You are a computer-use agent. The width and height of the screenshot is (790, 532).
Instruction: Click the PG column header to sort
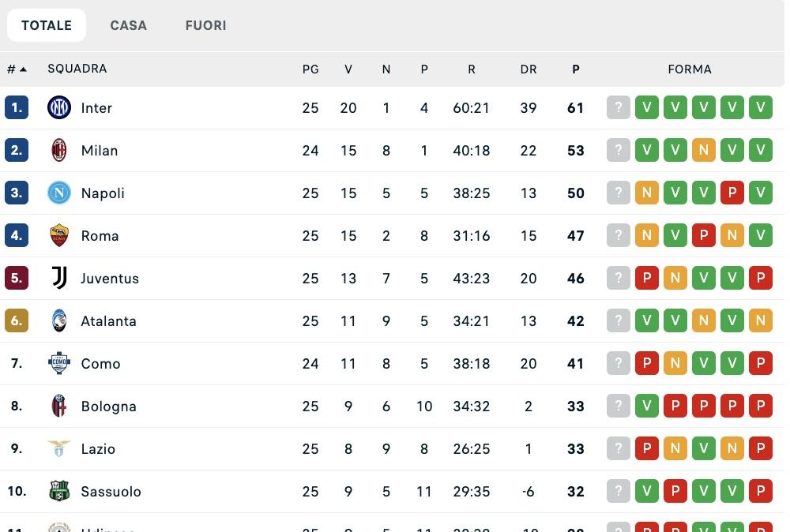[x=310, y=69]
